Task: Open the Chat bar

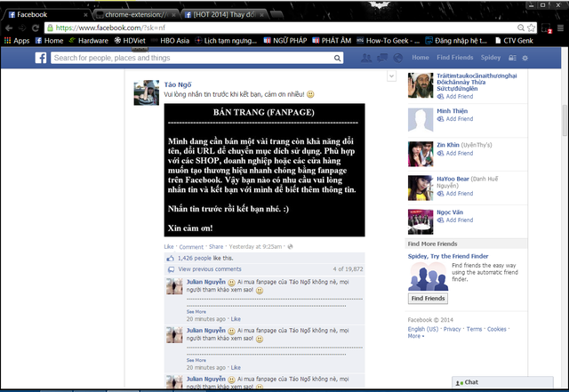Action: tap(502, 382)
